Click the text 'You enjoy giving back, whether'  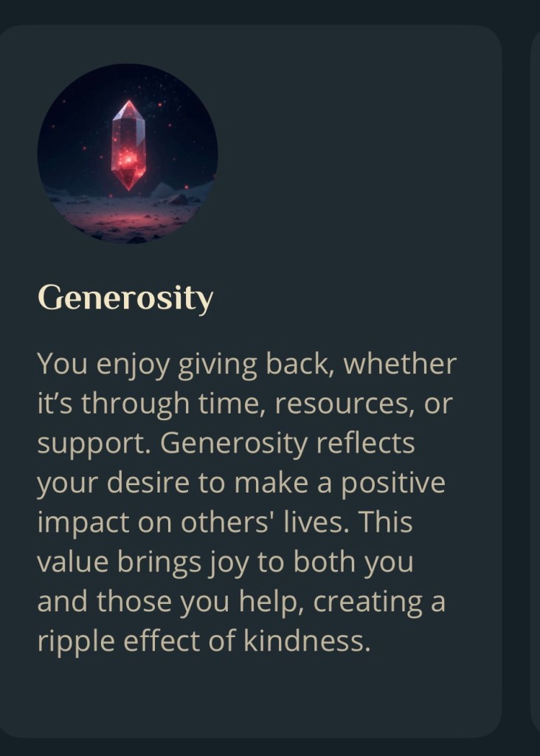point(246,364)
